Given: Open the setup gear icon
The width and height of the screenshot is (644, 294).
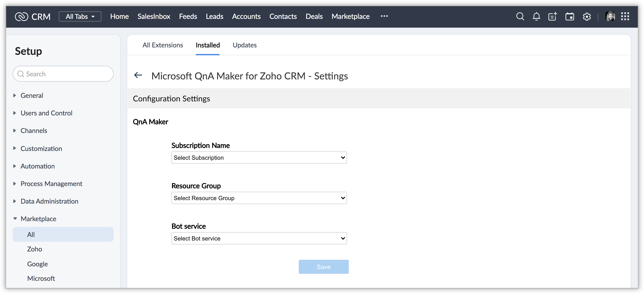Looking at the screenshot, I should pyautogui.click(x=587, y=16).
